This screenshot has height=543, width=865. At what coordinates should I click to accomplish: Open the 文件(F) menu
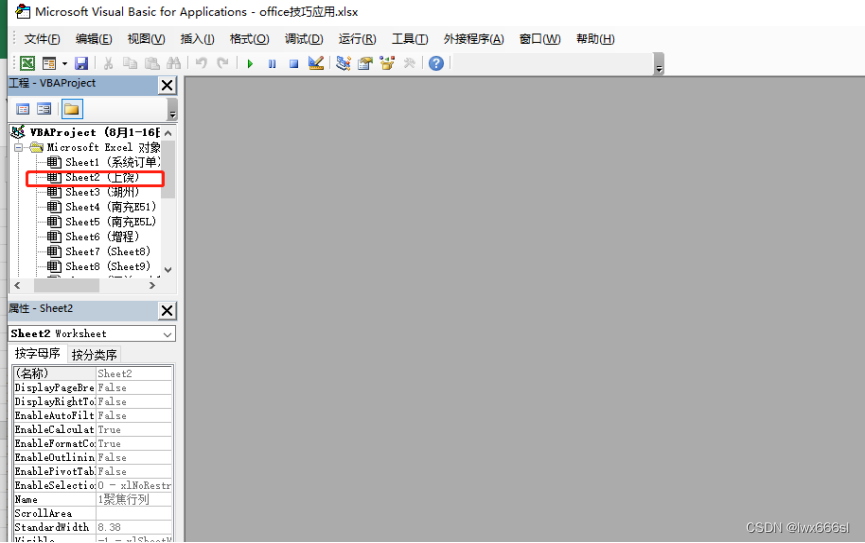[x=42, y=39]
